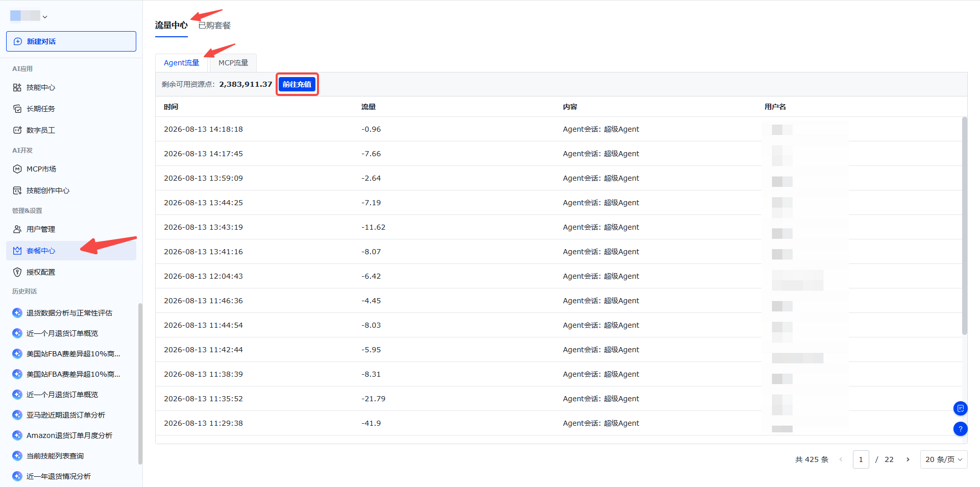The width and height of the screenshot is (980, 487).
Task: Click the page number input field
Action: coord(861,459)
